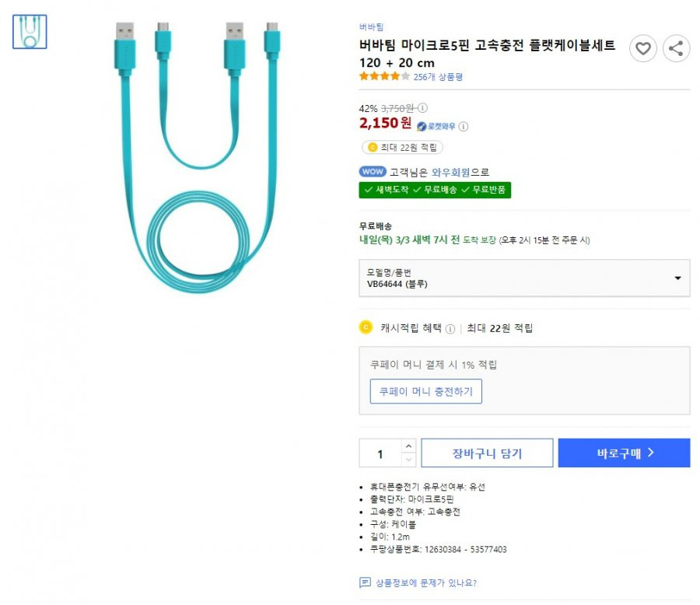Add product to wishlist with heart icon

pyautogui.click(x=643, y=48)
